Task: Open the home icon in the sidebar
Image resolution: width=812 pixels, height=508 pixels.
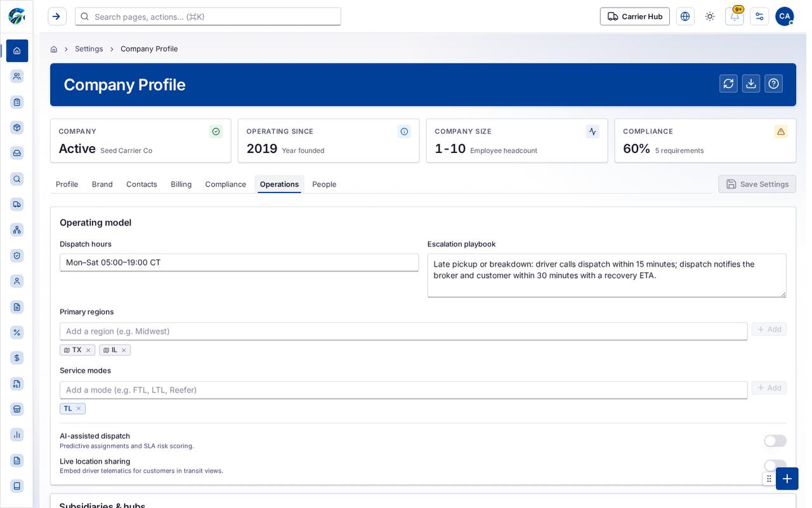Action: tap(17, 51)
